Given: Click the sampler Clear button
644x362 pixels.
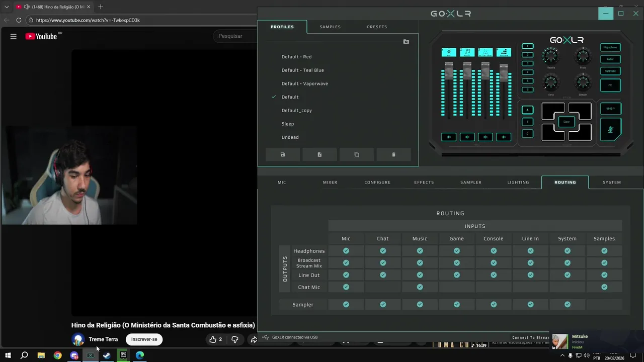Looking at the screenshot, I should 567,122.
